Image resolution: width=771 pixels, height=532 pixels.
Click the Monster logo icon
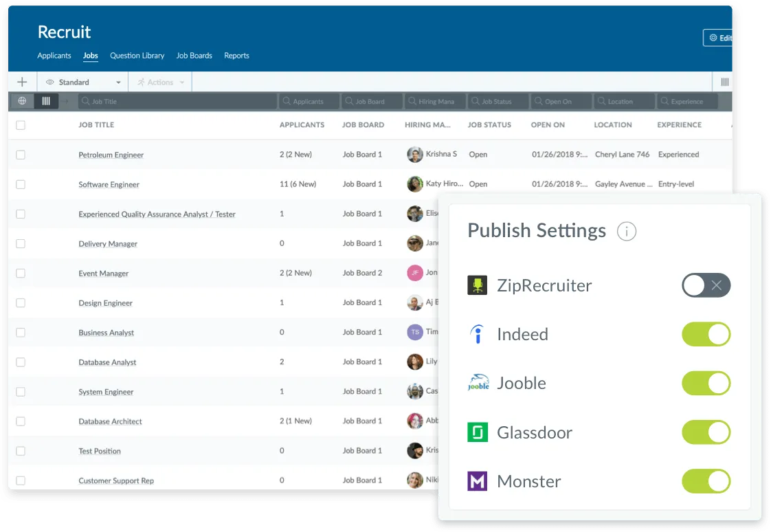[x=477, y=481]
